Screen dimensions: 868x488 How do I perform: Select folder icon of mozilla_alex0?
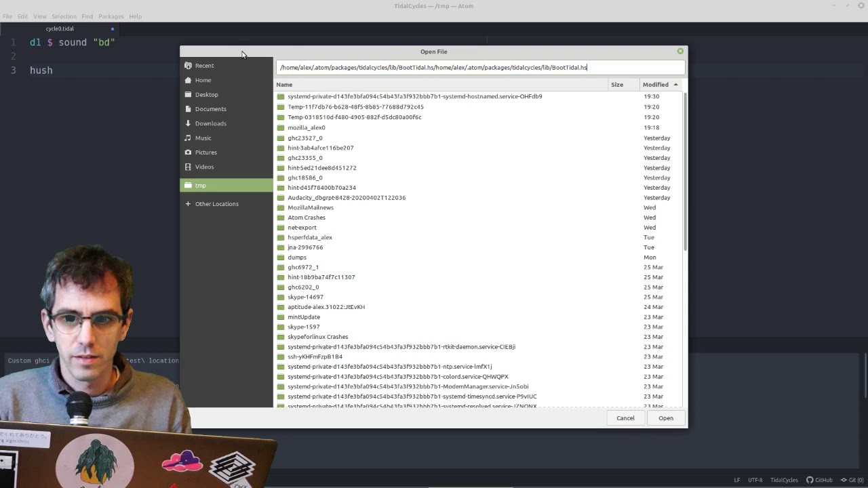281,127
